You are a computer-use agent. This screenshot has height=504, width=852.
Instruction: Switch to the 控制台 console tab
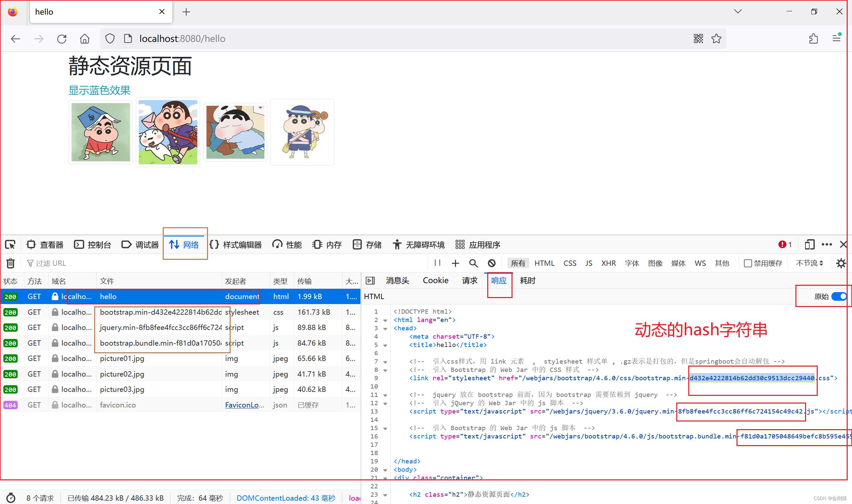coord(93,245)
